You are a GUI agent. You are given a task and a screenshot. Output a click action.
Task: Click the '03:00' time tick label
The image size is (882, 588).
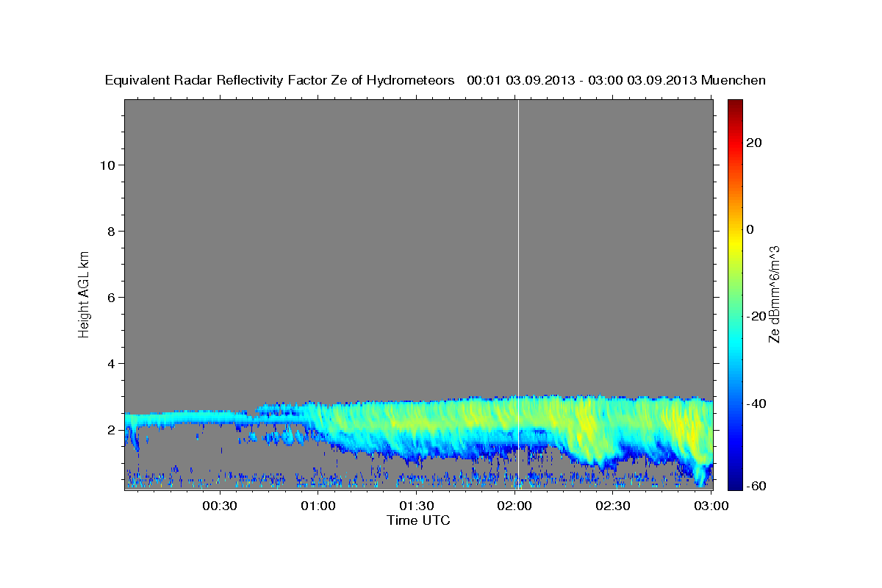point(711,506)
